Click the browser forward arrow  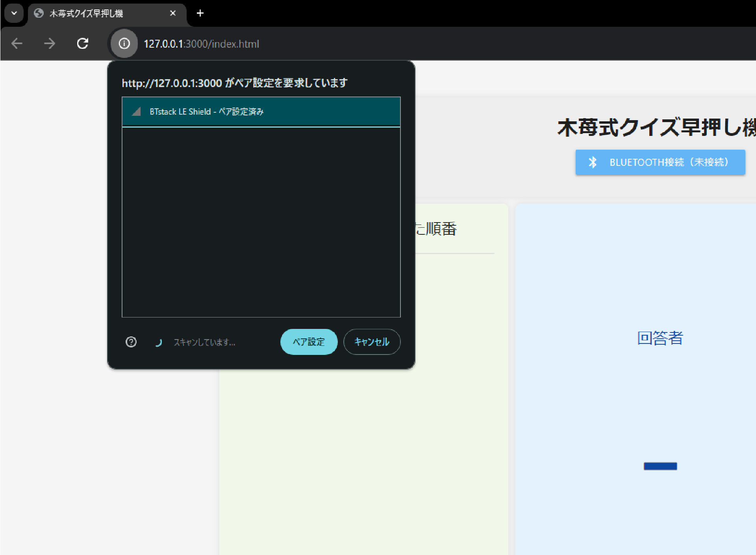click(50, 43)
